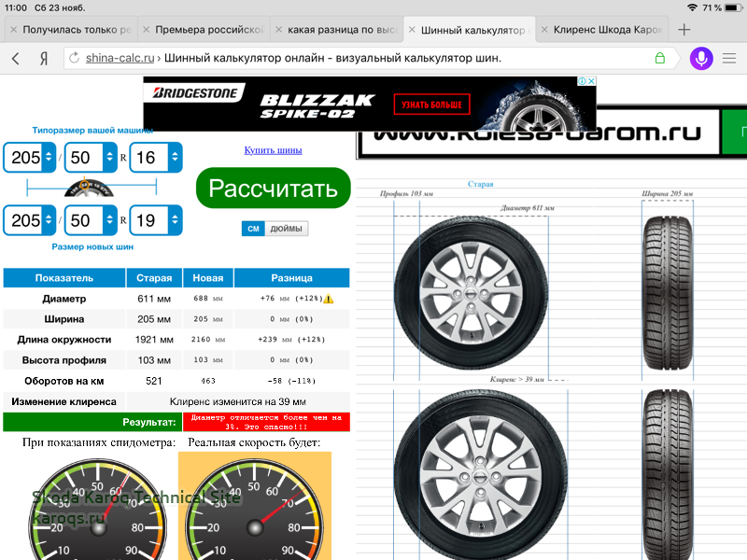
Task: Close the 'Получилась только' tab
Action: (x=14, y=30)
